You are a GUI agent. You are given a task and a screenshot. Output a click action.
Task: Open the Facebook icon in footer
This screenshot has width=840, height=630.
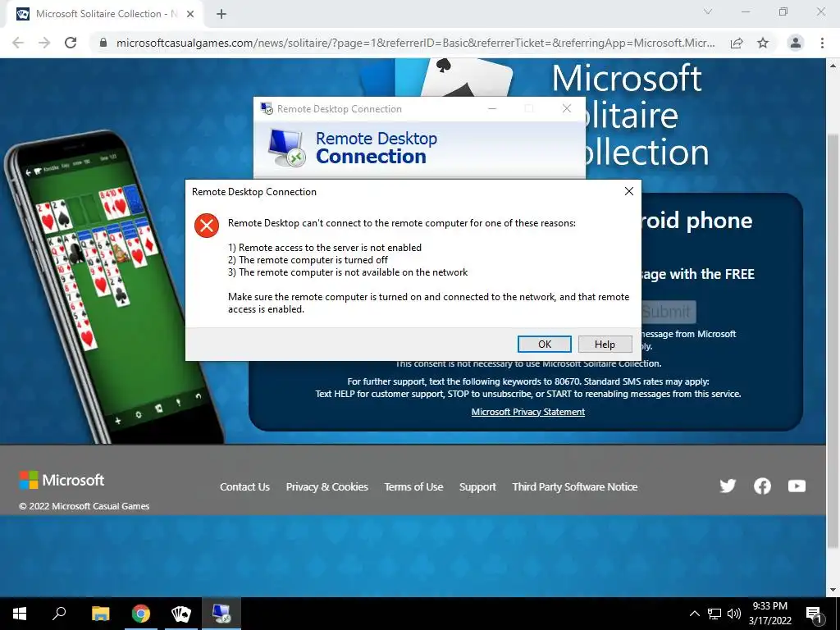click(762, 486)
